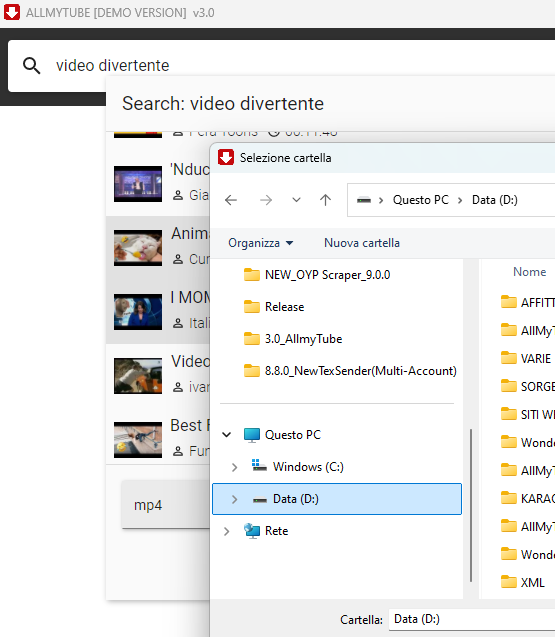This screenshot has height=637, width=555.
Task: Select Data (D:) drive in tree
Action: pyautogui.click(x=337, y=499)
